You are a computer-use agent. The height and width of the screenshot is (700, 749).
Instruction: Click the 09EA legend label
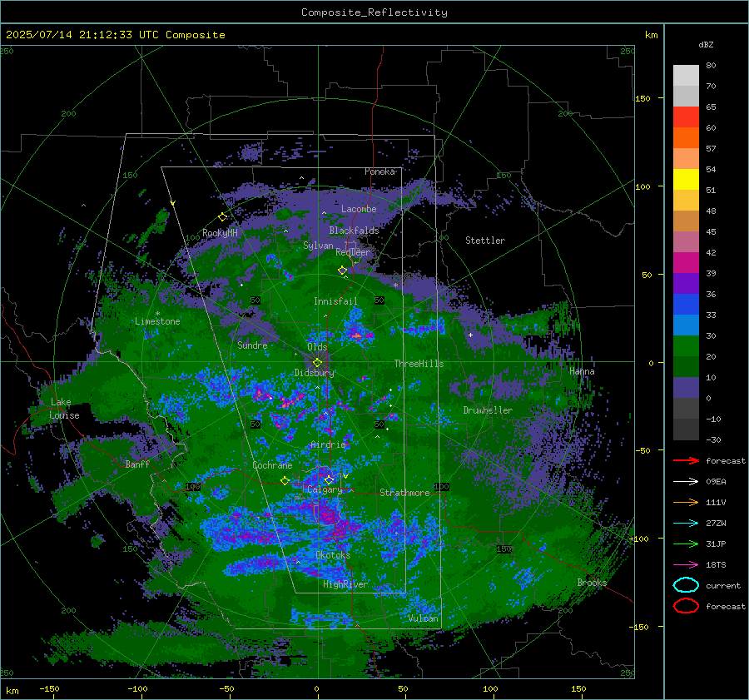[716, 482]
